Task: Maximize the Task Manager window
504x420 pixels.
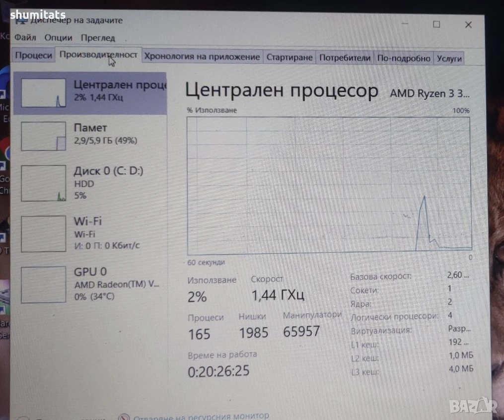Action: (x=436, y=24)
